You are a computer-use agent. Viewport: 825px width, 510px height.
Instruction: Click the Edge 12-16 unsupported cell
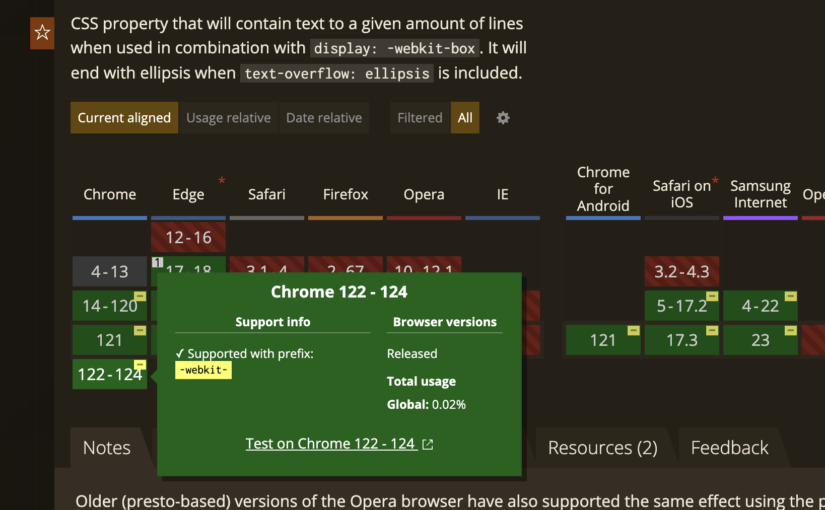188,238
